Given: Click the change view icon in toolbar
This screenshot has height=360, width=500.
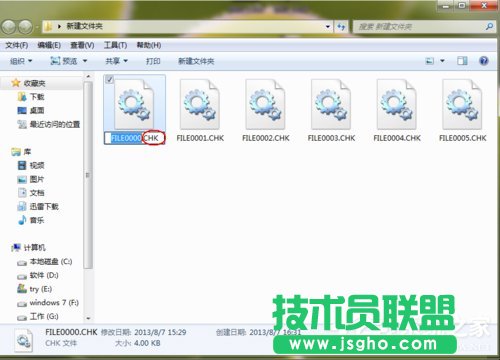Looking at the screenshot, I should pos(430,61).
